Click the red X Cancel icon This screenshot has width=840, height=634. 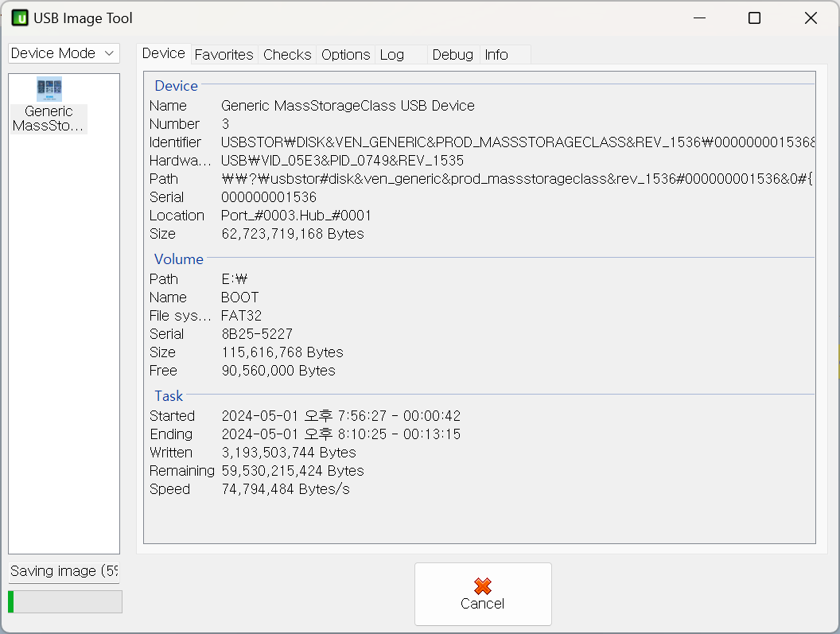(x=483, y=585)
